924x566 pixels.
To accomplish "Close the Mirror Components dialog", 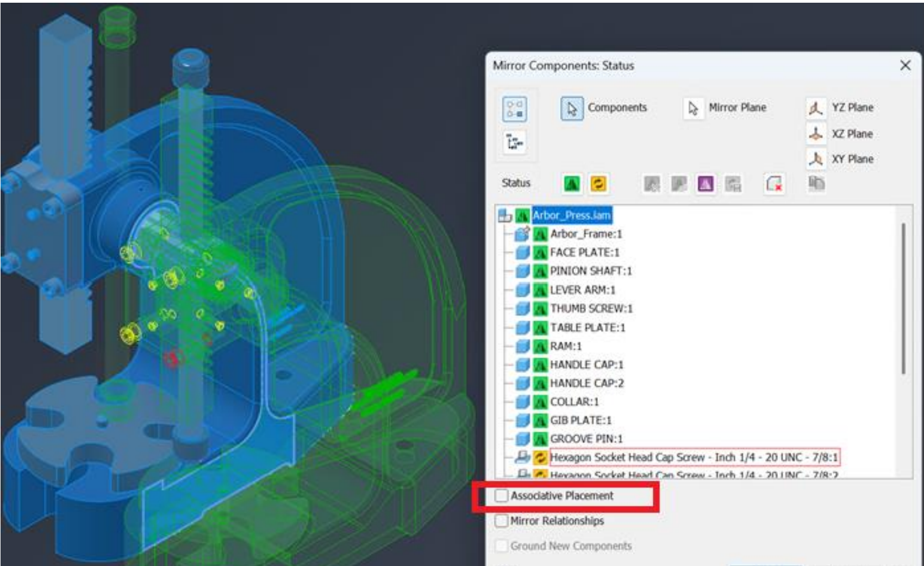I will [905, 66].
